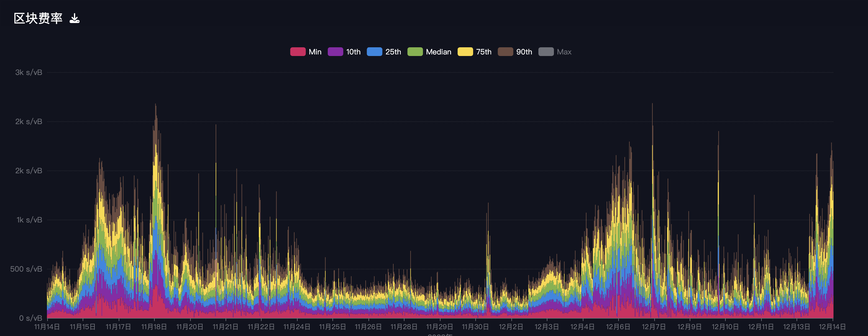Click the red Min color swatch
868x336 pixels.
[x=298, y=52]
